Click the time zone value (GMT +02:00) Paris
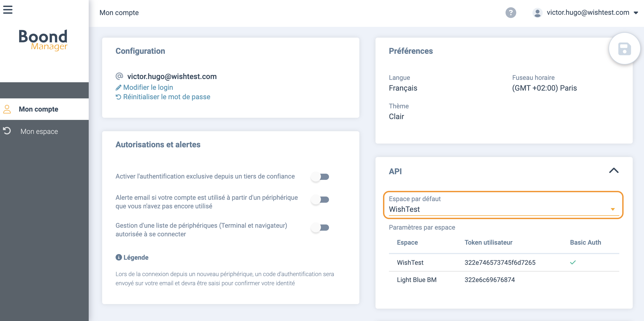The image size is (644, 321). coord(544,88)
